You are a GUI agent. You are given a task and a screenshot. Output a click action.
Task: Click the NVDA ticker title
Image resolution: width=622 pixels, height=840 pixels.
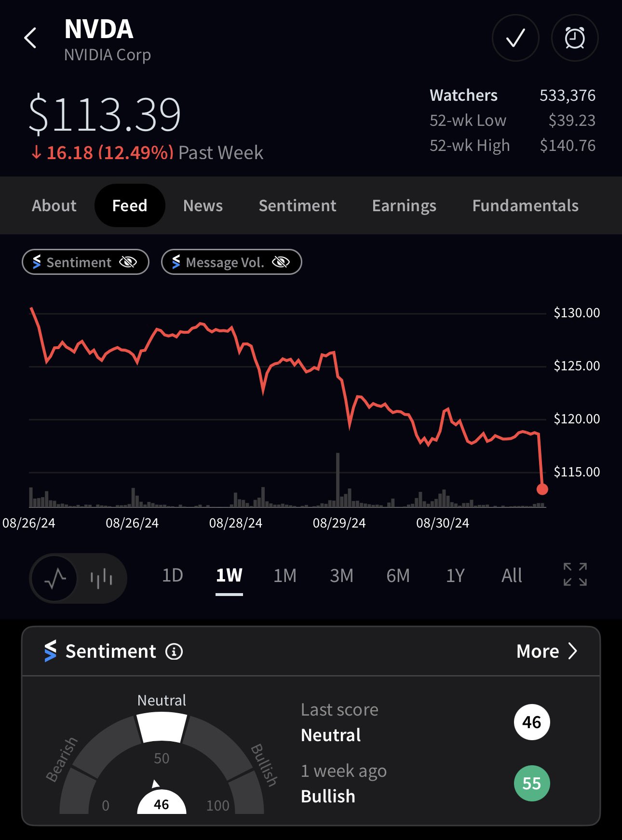coord(99,29)
